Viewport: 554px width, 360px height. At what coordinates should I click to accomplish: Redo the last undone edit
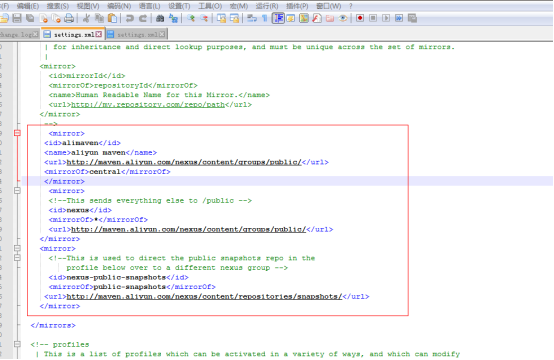pos(143,18)
